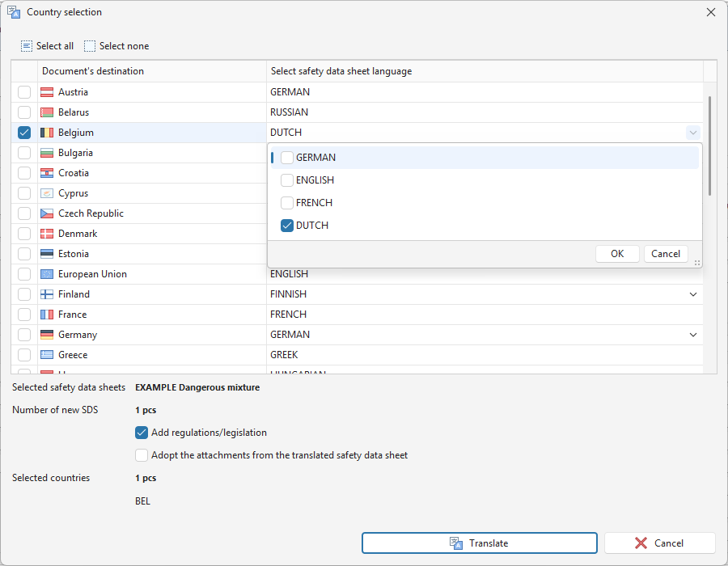This screenshot has height=566, width=728.
Task: Click the red X Cancel button
Action: (659, 543)
